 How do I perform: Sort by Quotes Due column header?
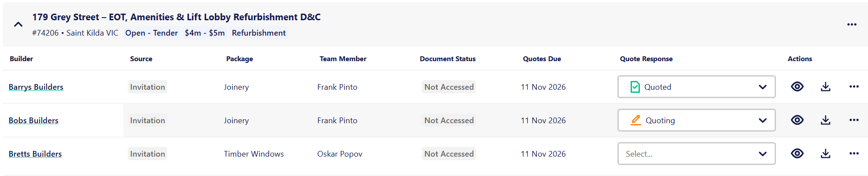tap(542, 59)
